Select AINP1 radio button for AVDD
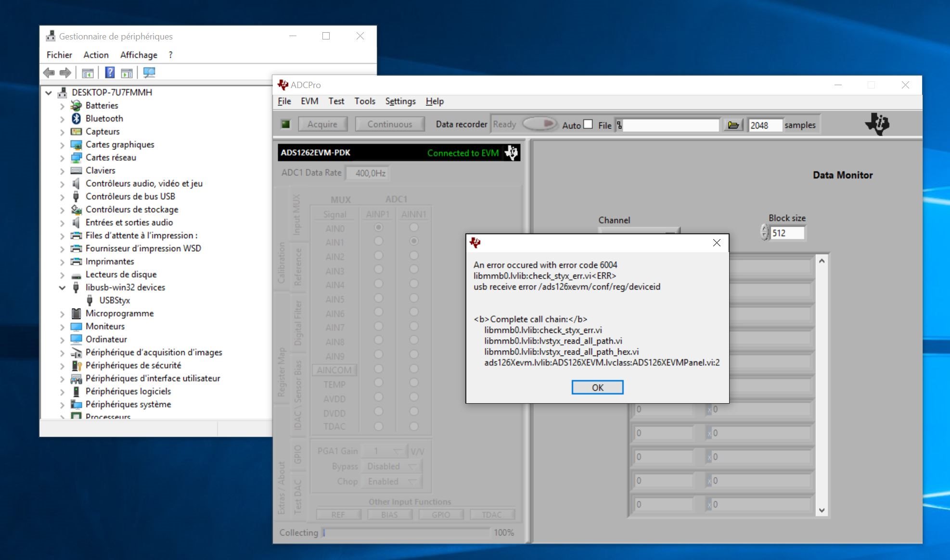 (379, 397)
